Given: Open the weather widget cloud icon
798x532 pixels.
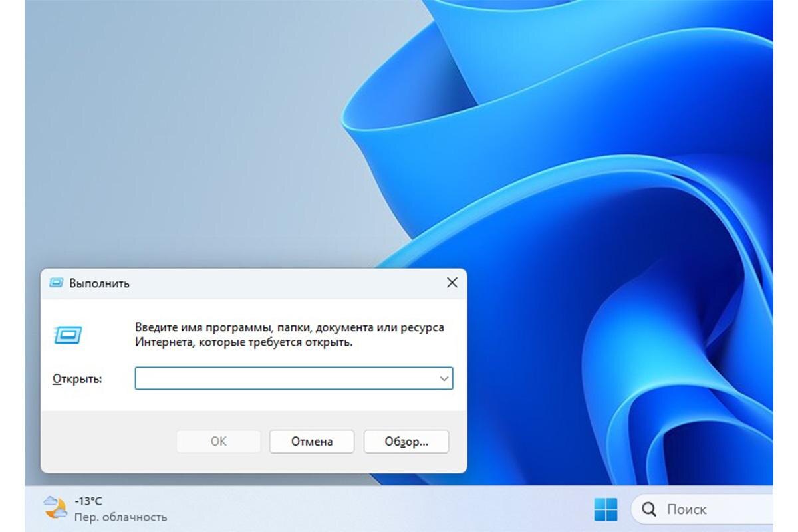Looking at the screenshot, I should pos(55,508).
